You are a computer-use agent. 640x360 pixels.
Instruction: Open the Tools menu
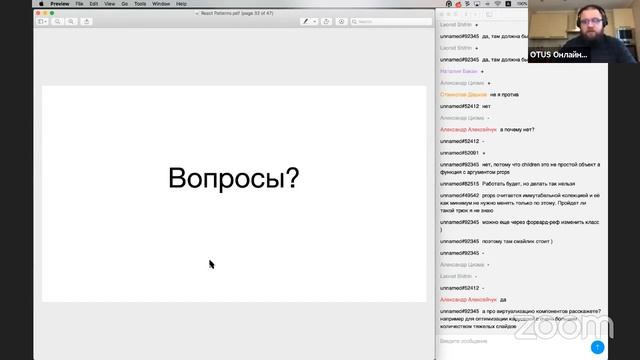click(140, 4)
